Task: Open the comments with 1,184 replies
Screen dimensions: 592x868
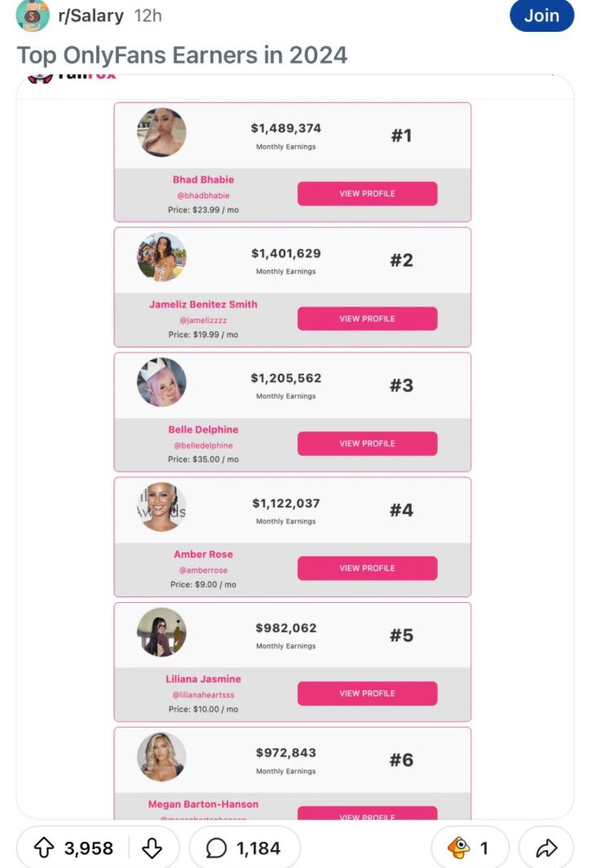Action: point(245,848)
